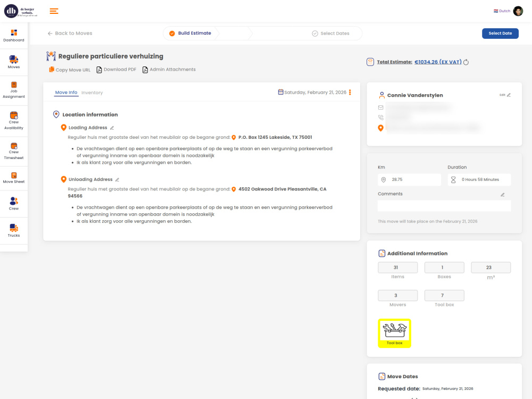Click loading address P.O. Box 1245 Lakeside

(x=275, y=137)
